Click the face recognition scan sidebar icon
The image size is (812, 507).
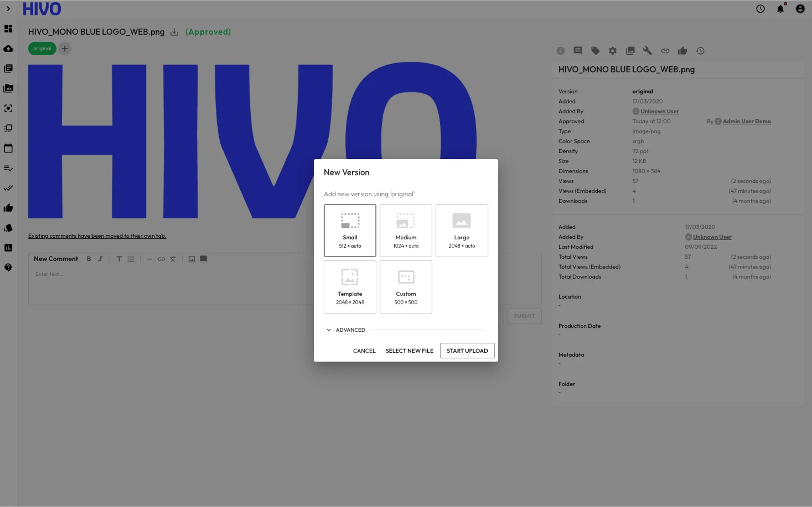coord(8,108)
